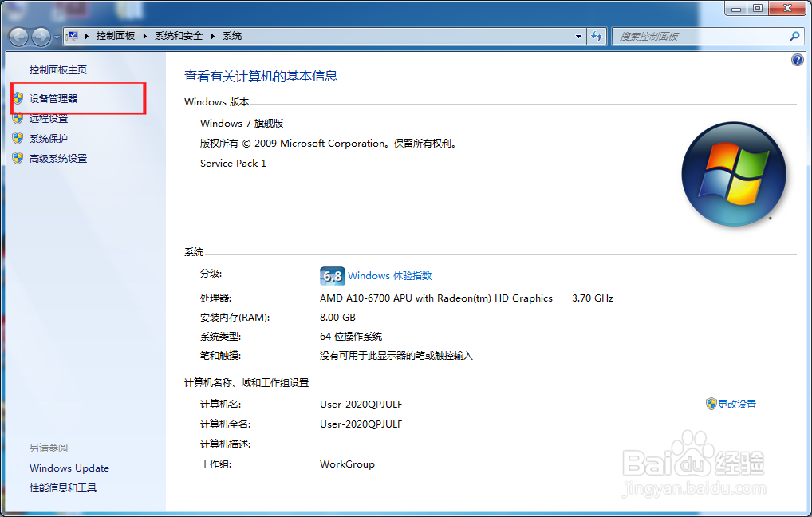Click the WorkGroup value
The width and height of the screenshot is (812, 517).
347,464
